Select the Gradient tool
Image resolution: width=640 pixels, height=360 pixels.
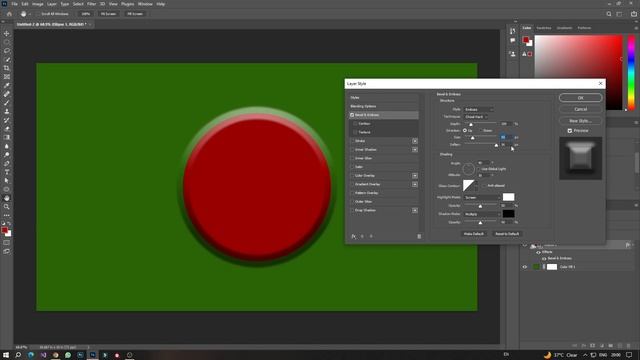7,138
